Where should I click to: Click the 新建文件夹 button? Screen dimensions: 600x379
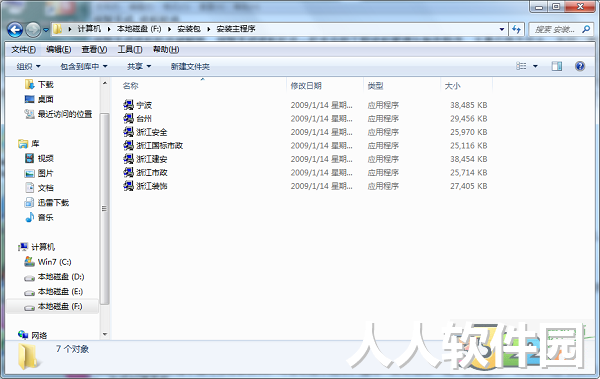pyautogui.click(x=190, y=67)
